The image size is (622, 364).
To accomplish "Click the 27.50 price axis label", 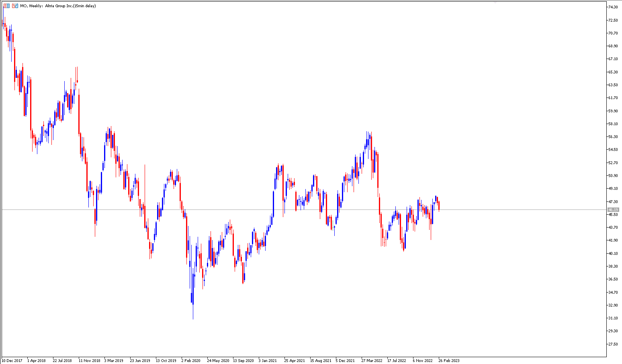I will 613,344.
